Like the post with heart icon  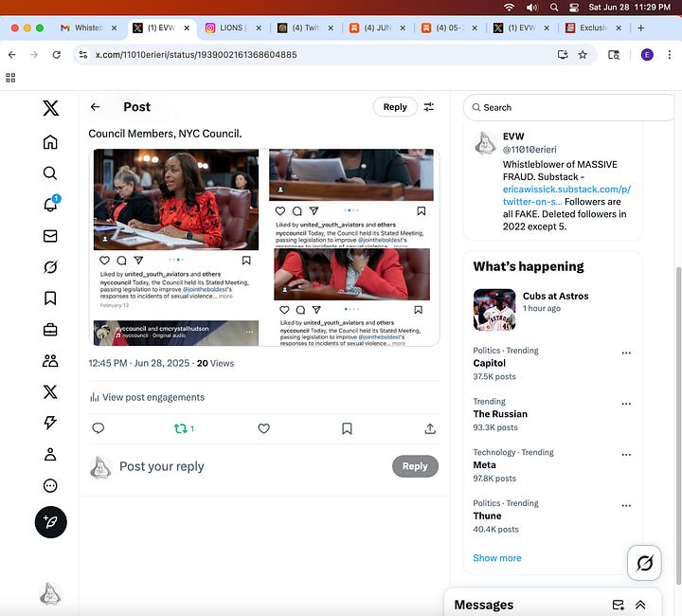[264, 428]
